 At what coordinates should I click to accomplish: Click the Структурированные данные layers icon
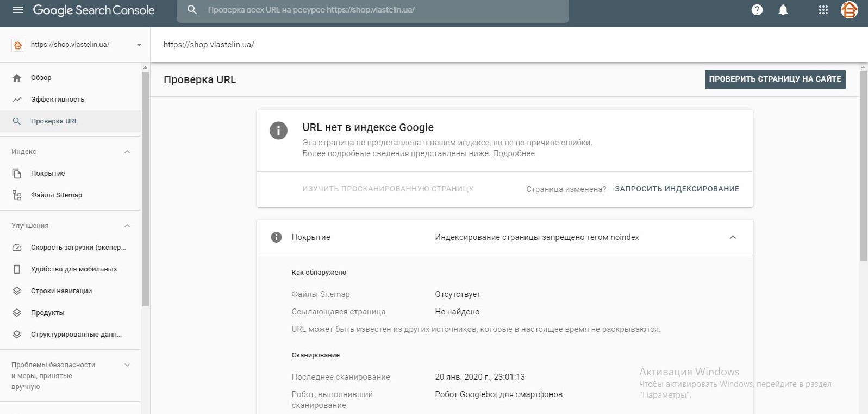[x=17, y=335]
